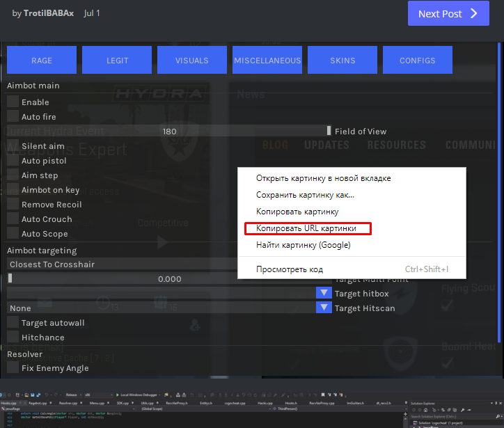Go to the SKINS tab
The image size is (504, 428).
tap(342, 60)
